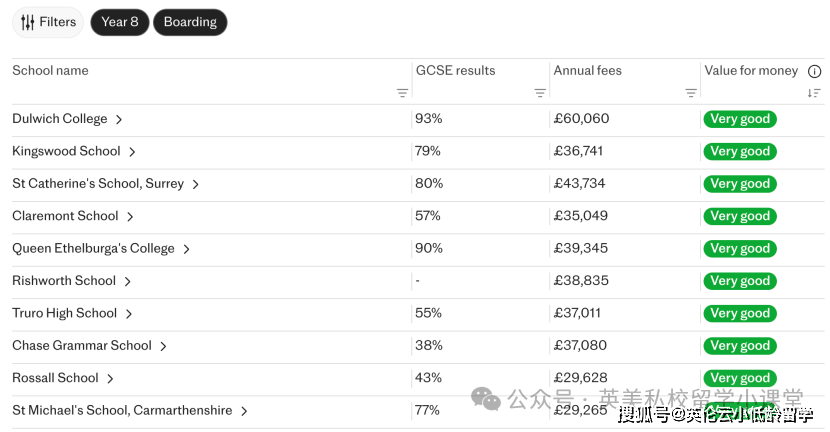Click Value for money info icon

coord(814,71)
